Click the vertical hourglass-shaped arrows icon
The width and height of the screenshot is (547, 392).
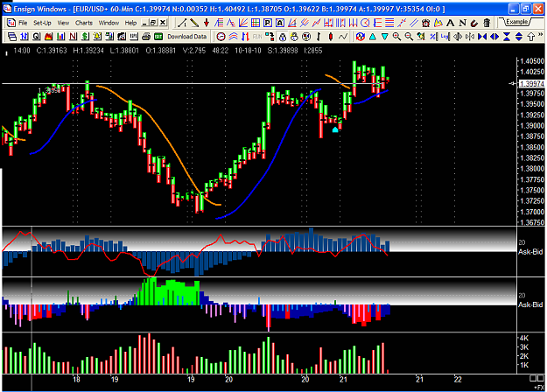507,36
